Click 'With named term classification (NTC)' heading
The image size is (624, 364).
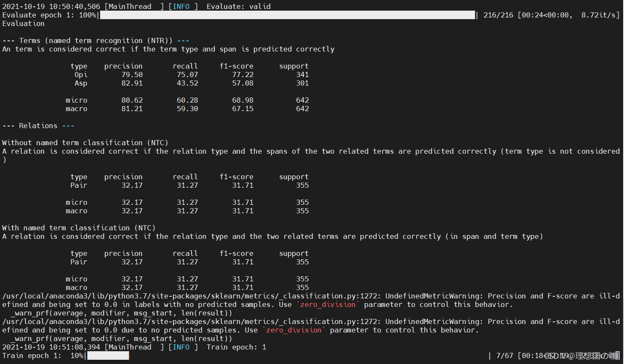click(x=79, y=228)
